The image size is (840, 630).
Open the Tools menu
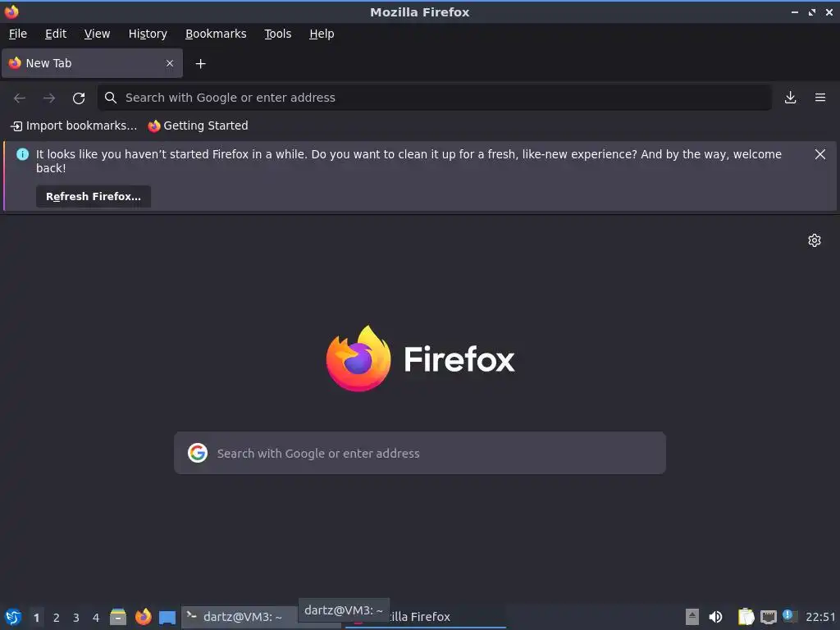click(x=277, y=34)
